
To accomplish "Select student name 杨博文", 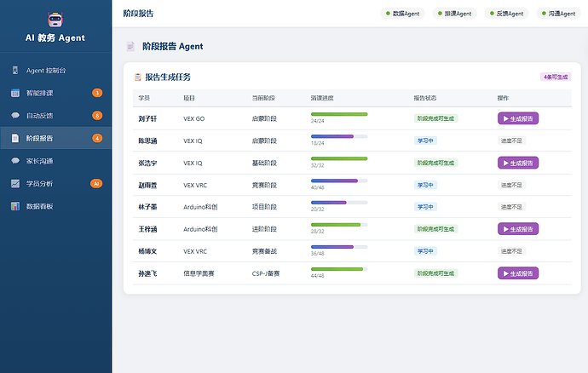I will 147,251.
